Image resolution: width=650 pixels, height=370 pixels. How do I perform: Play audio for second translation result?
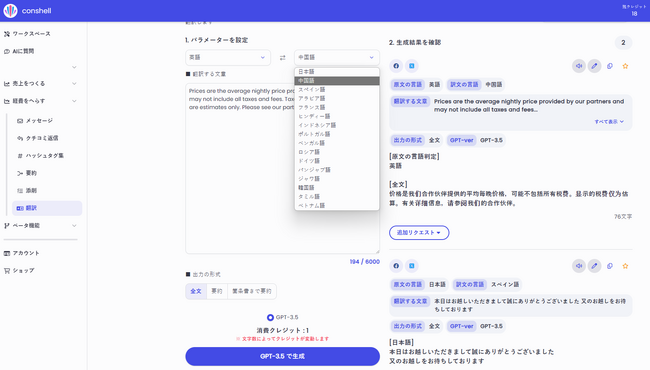[x=579, y=266]
